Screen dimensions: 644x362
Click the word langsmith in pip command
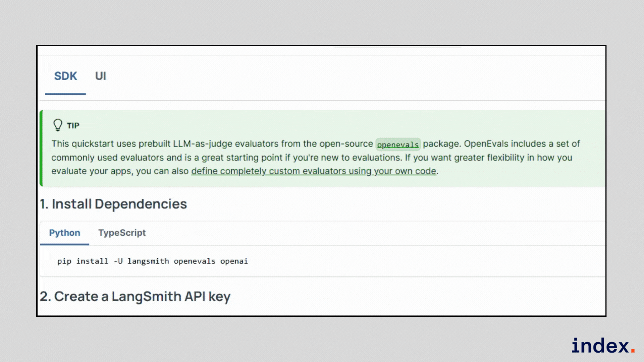point(148,261)
